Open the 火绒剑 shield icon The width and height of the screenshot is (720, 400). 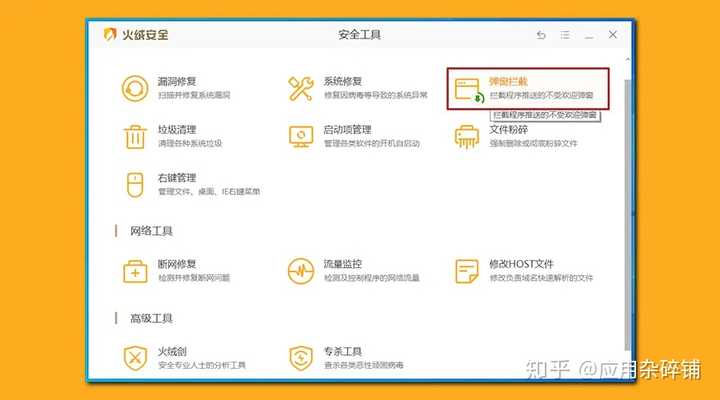coord(135,358)
